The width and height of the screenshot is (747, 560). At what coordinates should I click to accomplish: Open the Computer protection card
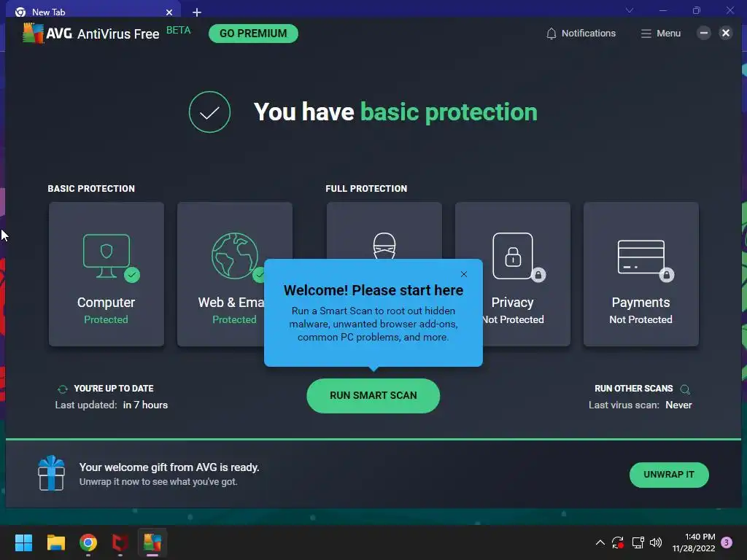pyautogui.click(x=107, y=274)
